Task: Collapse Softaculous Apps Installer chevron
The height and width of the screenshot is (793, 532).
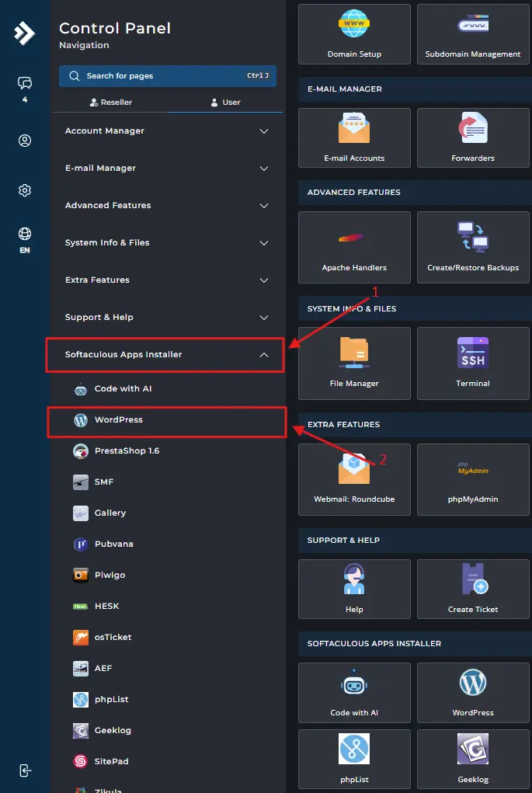Action: tap(264, 355)
